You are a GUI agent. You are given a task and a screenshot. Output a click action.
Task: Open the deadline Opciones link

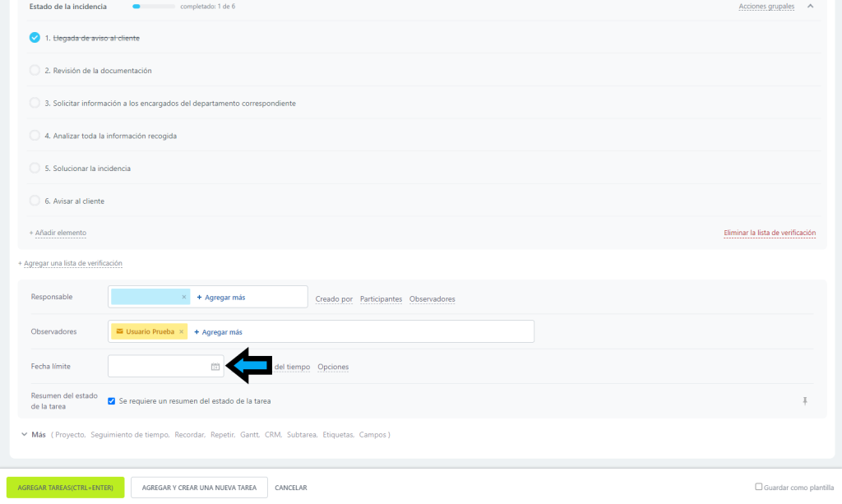pyautogui.click(x=333, y=367)
